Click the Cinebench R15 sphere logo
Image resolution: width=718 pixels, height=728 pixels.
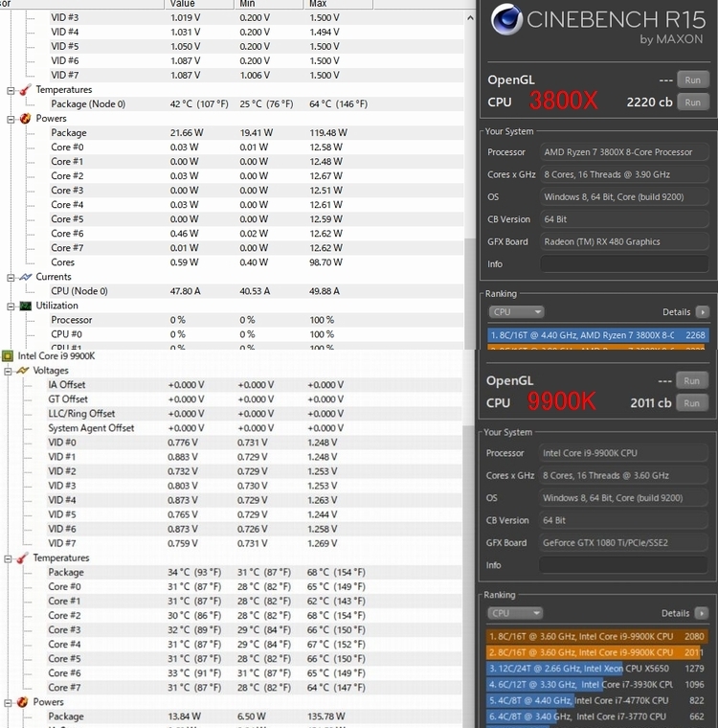[x=506, y=19]
